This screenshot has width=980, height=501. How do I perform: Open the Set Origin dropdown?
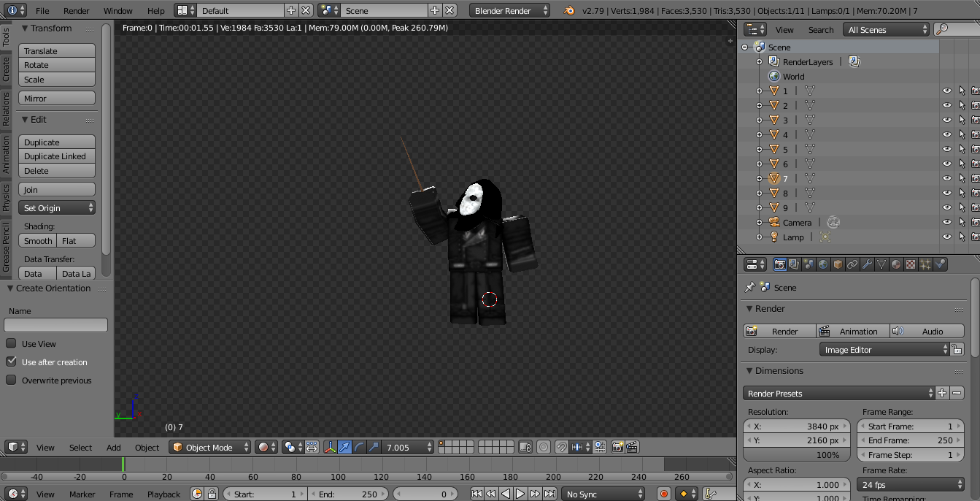click(x=58, y=208)
